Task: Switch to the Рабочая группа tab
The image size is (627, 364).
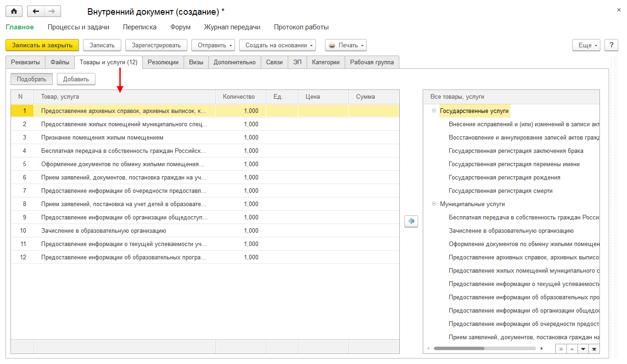Action: (372, 62)
